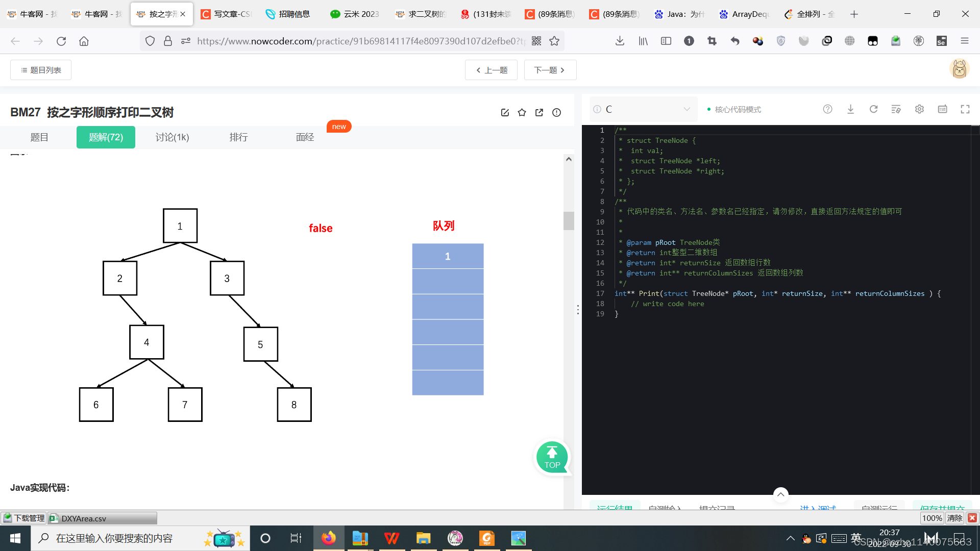Image resolution: width=980 pixels, height=551 pixels.
Task: Toggle 核心代码模式 mode
Action: [734, 109]
